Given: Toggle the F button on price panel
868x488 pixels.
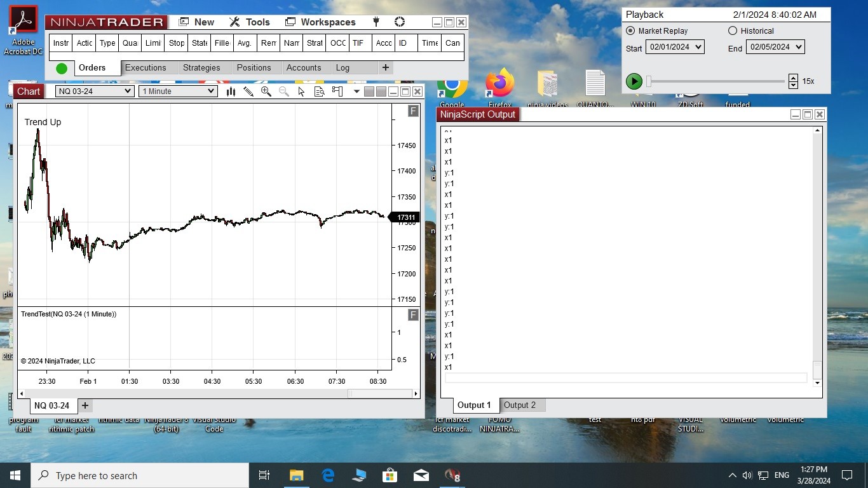Looking at the screenshot, I should (x=413, y=112).
